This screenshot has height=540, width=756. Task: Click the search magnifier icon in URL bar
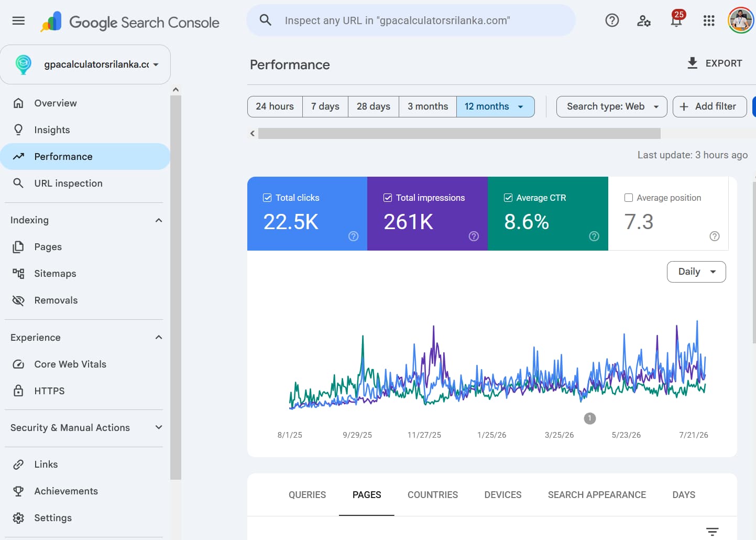pyautogui.click(x=266, y=20)
